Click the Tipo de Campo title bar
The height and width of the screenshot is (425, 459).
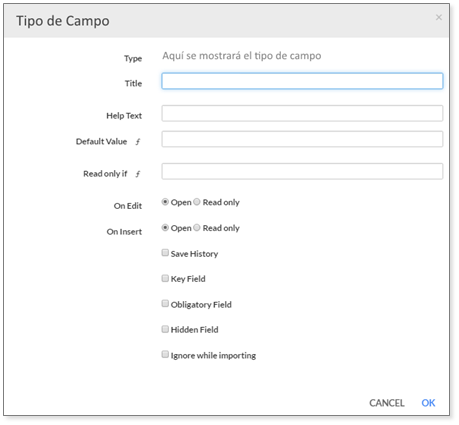[227, 21]
